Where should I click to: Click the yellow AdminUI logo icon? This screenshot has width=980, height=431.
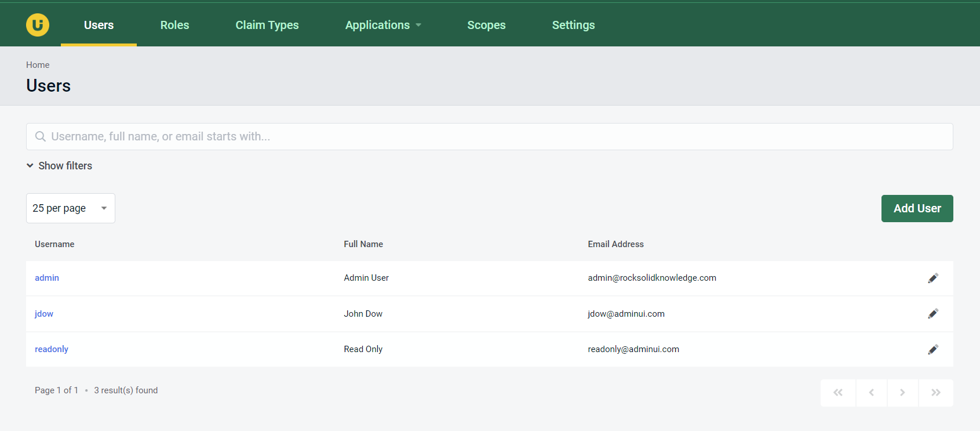pyautogui.click(x=38, y=25)
